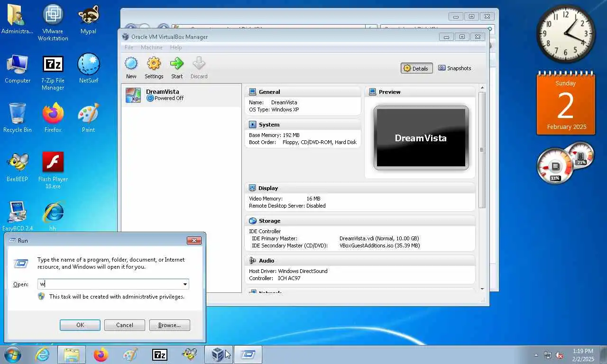
Task: Click the File Explorer taskbar button
Action: [72, 355]
